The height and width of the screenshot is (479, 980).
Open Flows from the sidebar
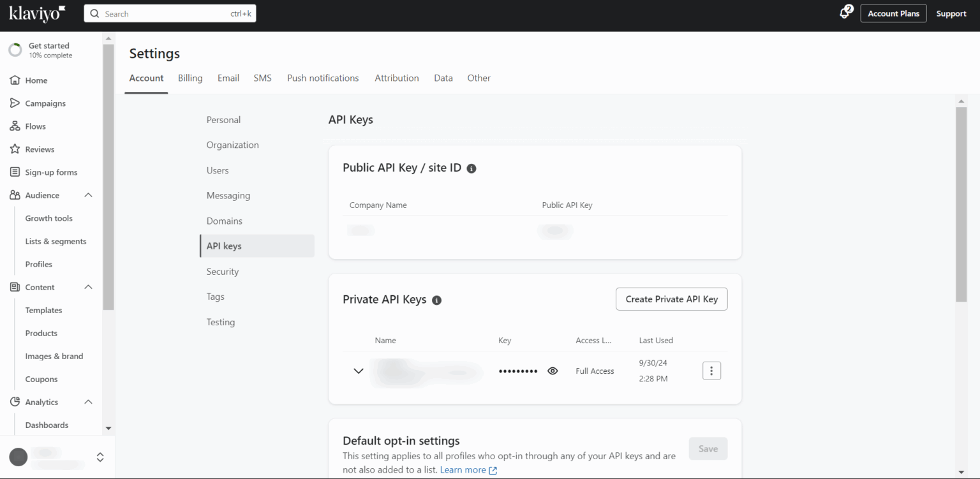tap(35, 126)
